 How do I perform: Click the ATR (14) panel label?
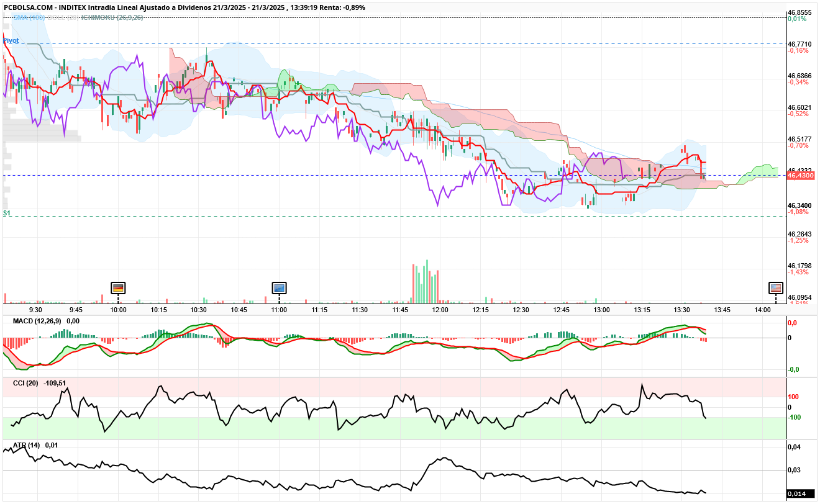pos(27,444)
